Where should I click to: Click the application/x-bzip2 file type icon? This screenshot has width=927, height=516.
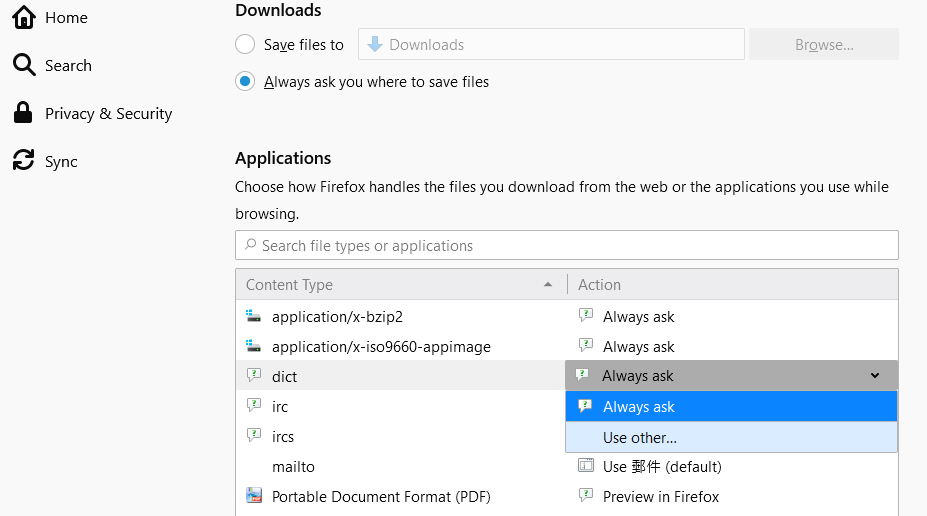[x=254, y=316]
